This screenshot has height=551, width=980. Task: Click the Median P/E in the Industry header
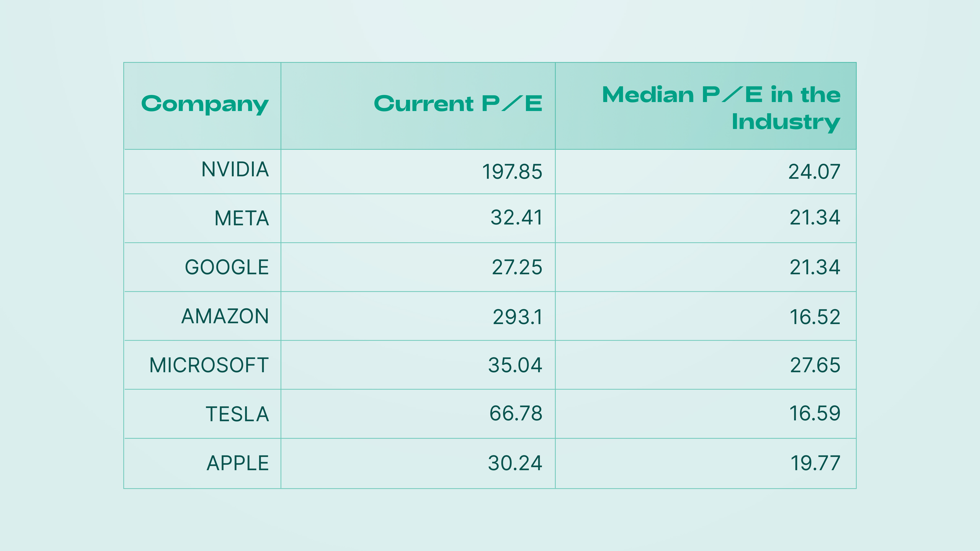(721, 108)
